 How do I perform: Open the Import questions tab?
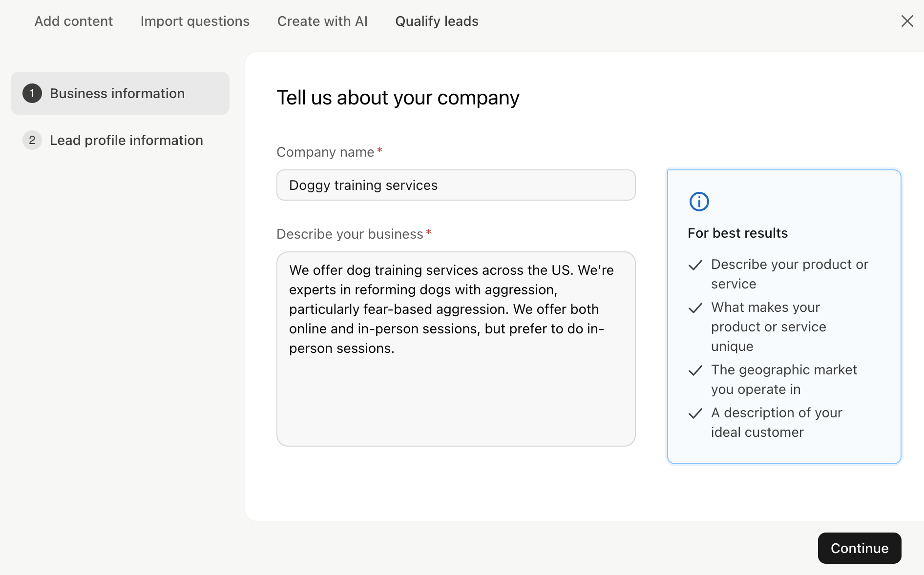click(195, 21)
